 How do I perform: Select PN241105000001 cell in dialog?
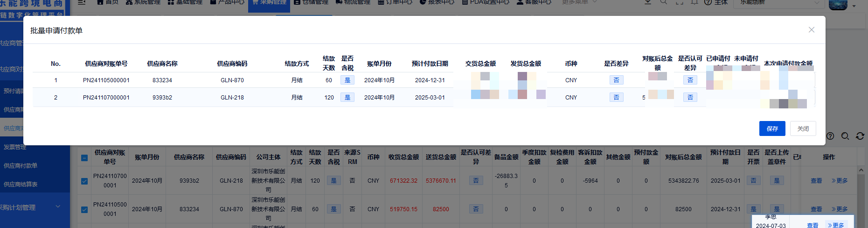click(x=106, y=80)
